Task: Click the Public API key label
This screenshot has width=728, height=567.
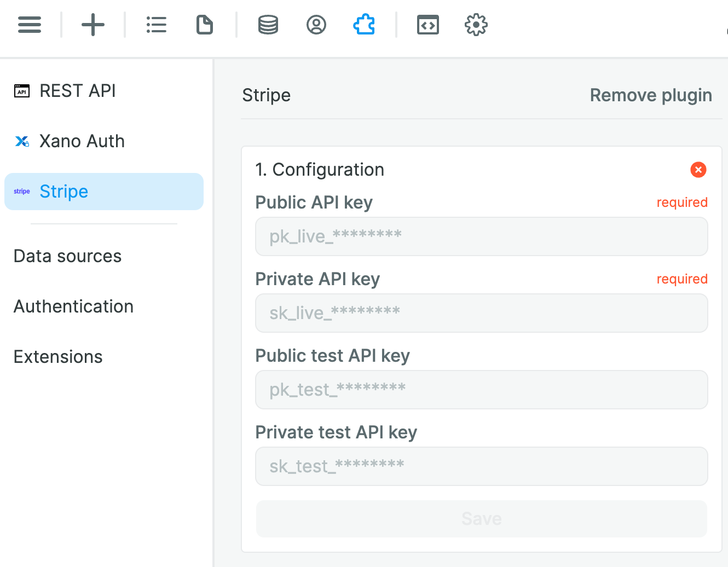Action: click(x=314, y=202)
